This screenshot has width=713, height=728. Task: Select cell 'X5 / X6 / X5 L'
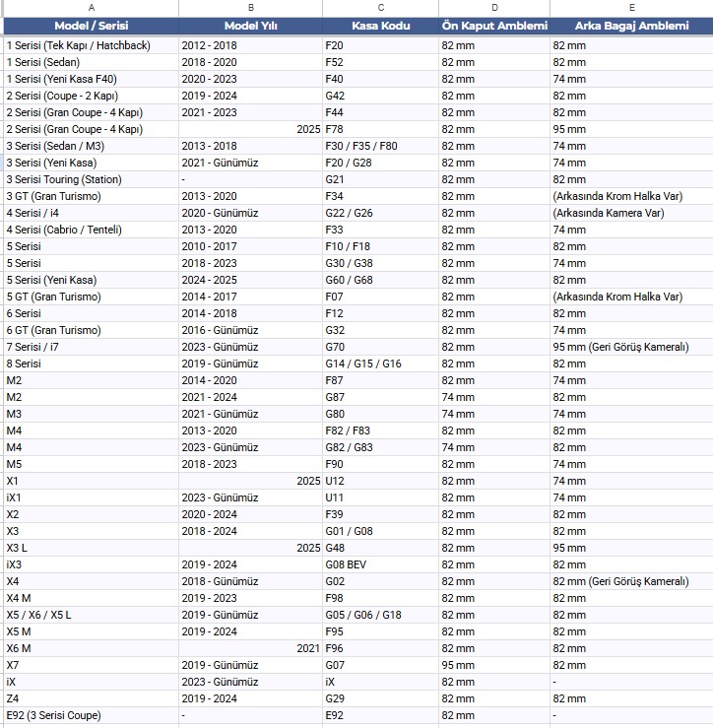click(x=91, y=615)
